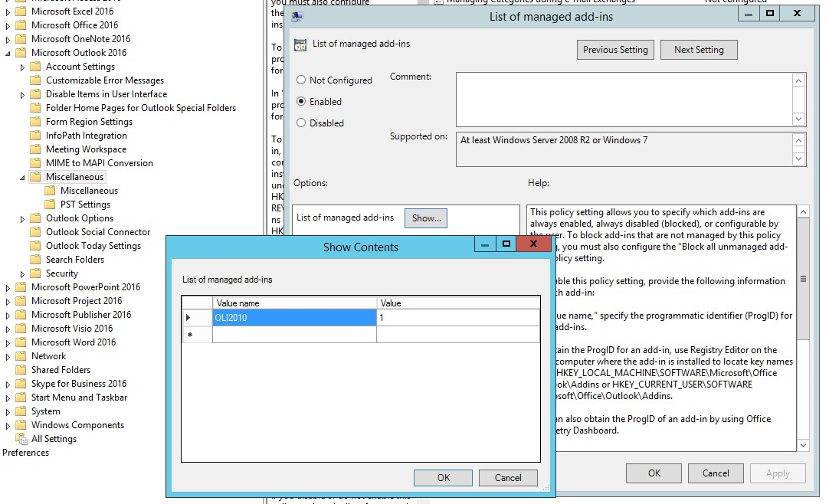Select the Outlook Today Settings item
The width and height of the screenshot is (829, 504).
tap(93, 246)
